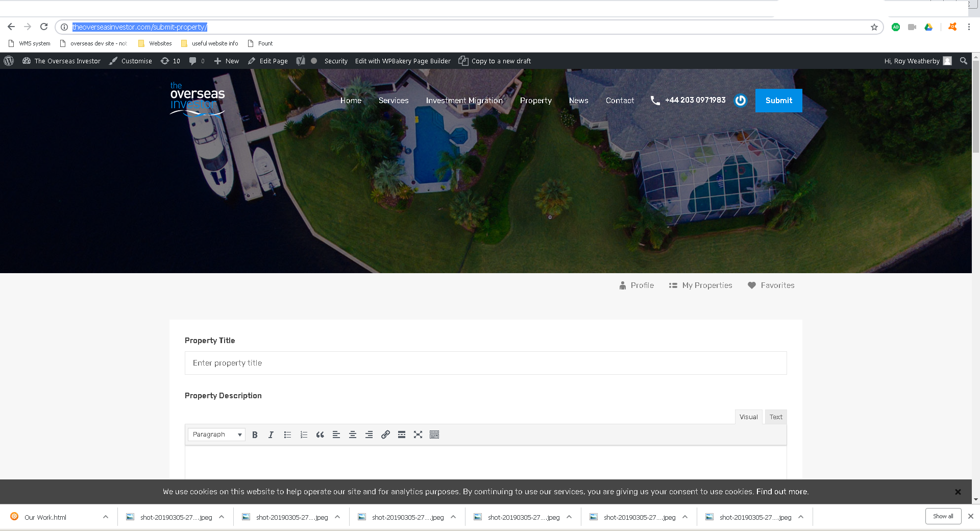Bookmark this page with star icon
The width and height of the screenshot is (980, 531).
click(874, 27)
